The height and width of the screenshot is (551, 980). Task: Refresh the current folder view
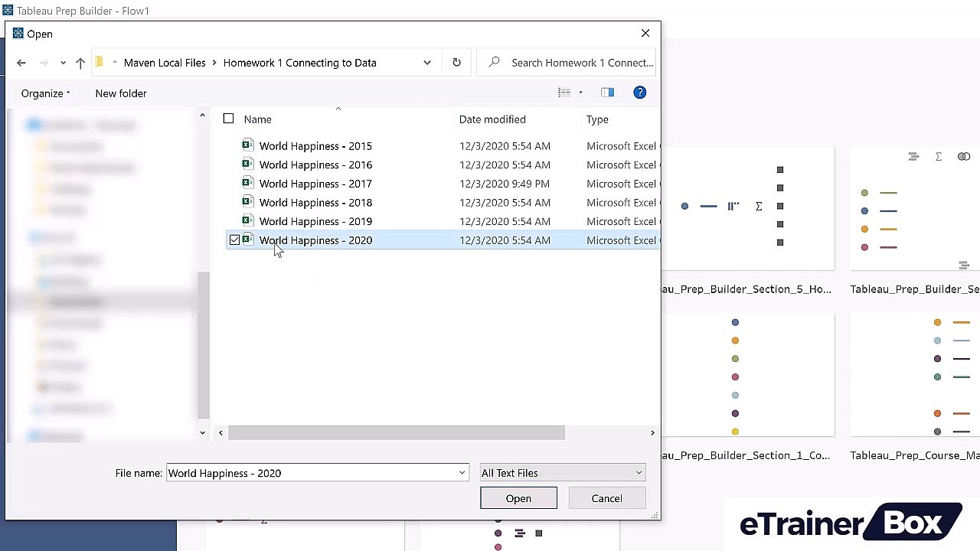[456, 63]
